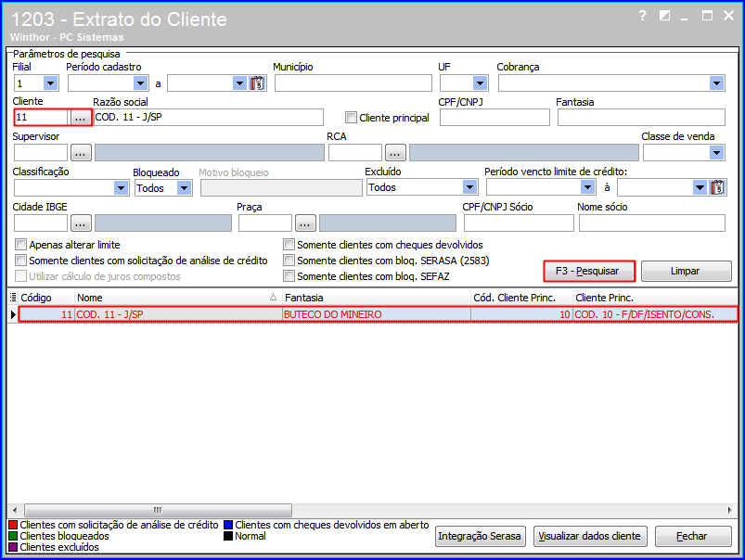Click Fantasia column header
745x560 pixels.
377,298
